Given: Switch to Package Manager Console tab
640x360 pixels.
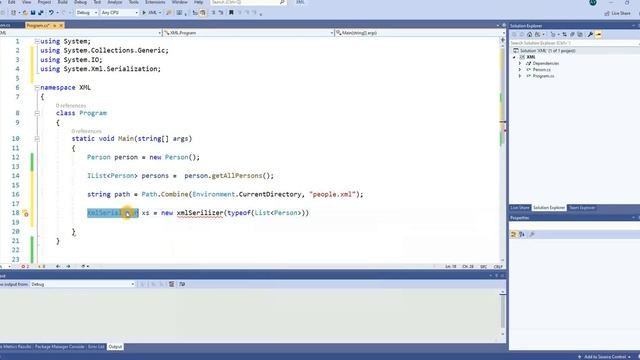Looking at the screenshot, I should pyautogui.click(x=60, y=347).
